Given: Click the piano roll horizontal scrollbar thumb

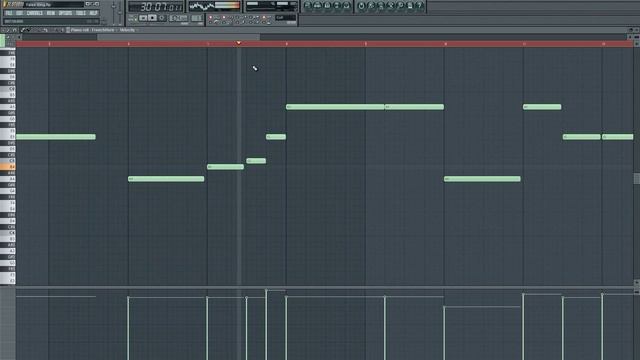Looking at the screenshot, I should point(178,37).
